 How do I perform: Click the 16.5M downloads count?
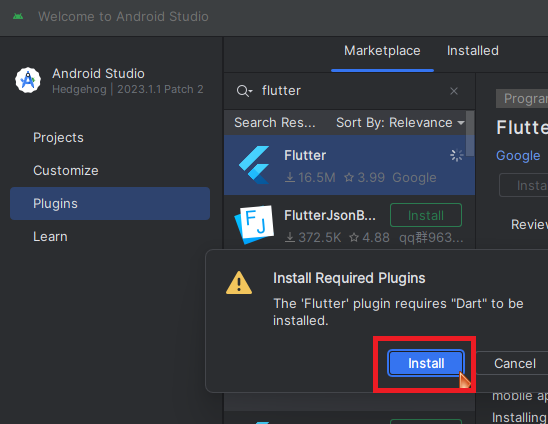point(310,178)
